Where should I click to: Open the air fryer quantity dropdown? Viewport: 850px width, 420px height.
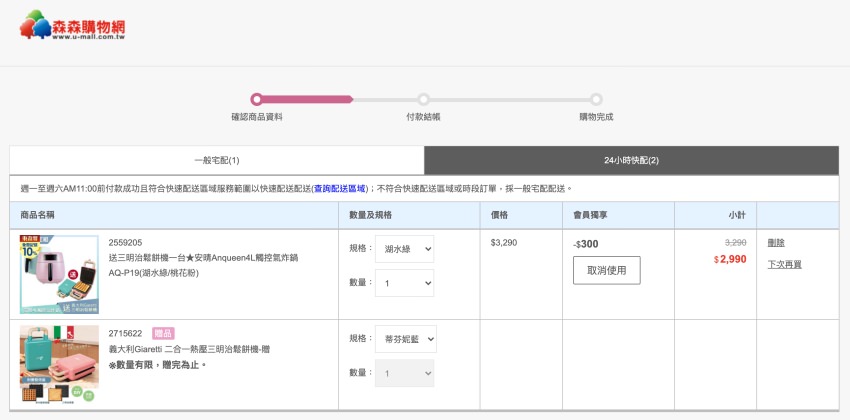point(404,283)
